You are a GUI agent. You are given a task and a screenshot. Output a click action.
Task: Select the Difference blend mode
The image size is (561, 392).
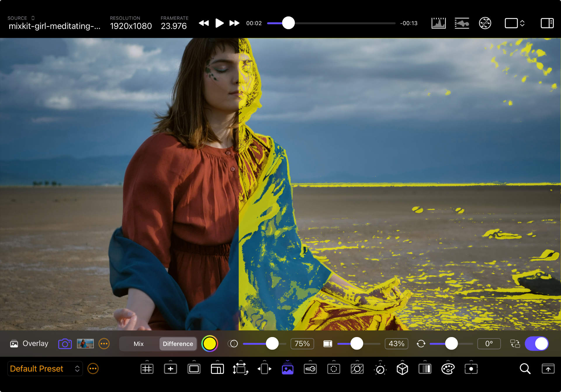(x=178, y=344)
